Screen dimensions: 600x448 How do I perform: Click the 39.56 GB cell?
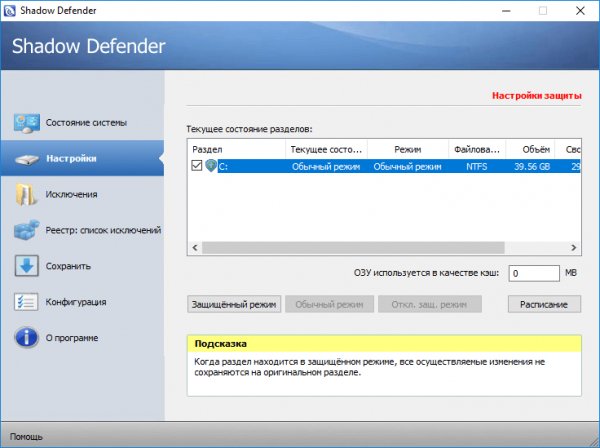(x=532, y=166)
